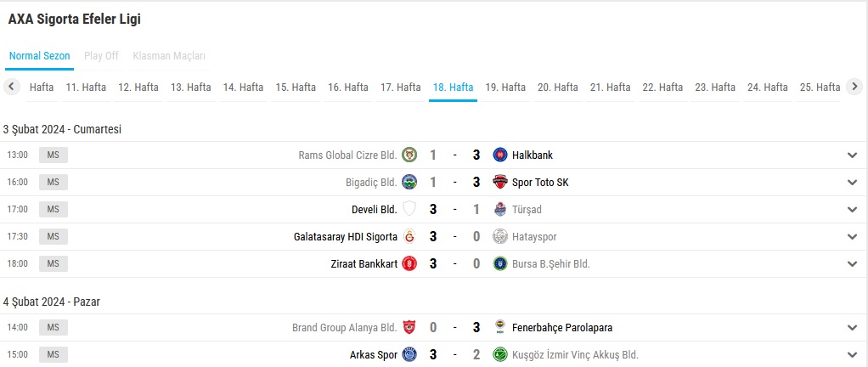
Task: Click the Galatasaray HDI Sigorta logo
Action: click(409, 236)
